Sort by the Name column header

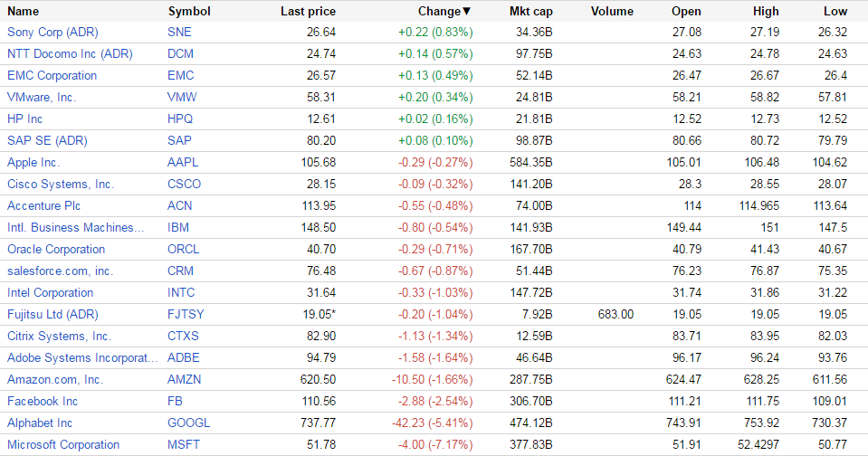[23, 12]
